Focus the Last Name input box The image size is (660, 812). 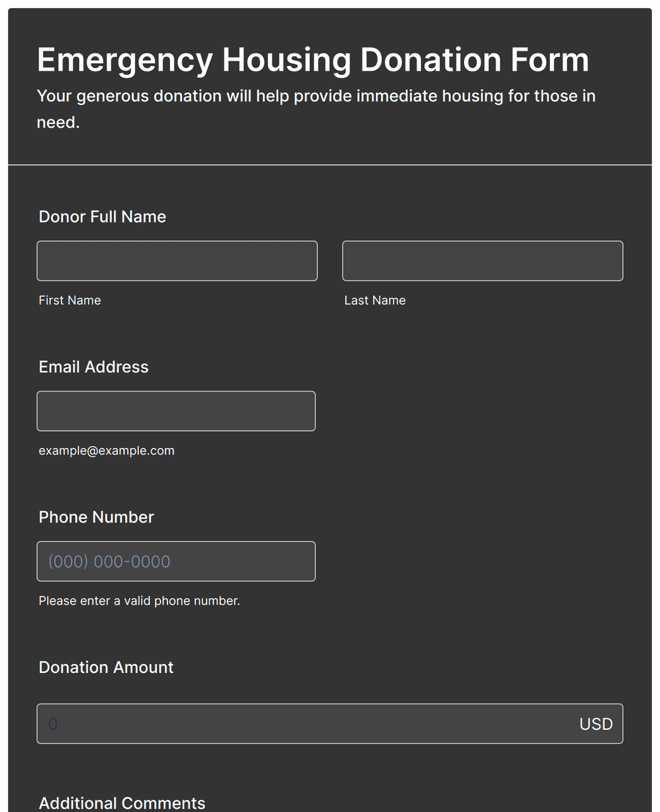tap(482, 260)
